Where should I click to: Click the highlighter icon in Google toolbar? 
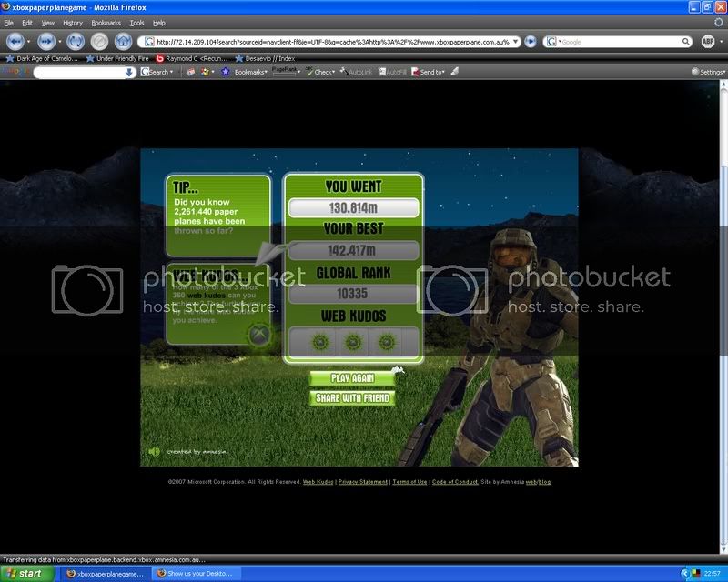coord(454,72)
